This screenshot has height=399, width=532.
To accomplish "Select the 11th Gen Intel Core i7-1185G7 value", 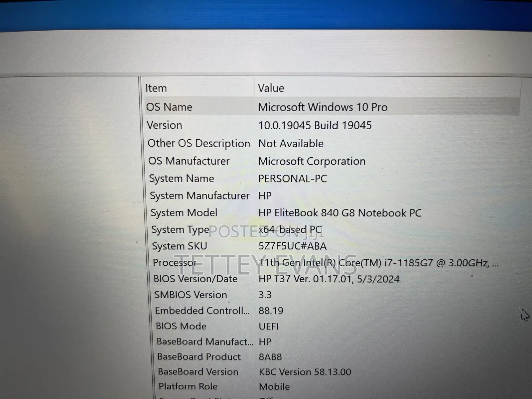I will tap(379, 263).
